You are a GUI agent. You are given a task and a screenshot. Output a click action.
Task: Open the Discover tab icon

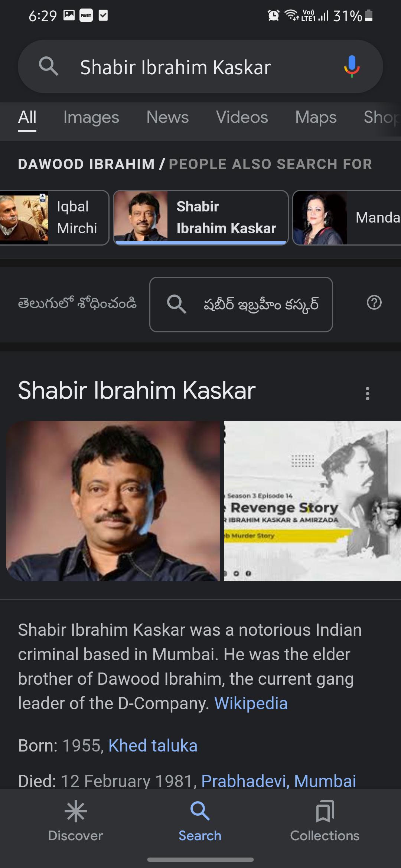tap(76, 812)
